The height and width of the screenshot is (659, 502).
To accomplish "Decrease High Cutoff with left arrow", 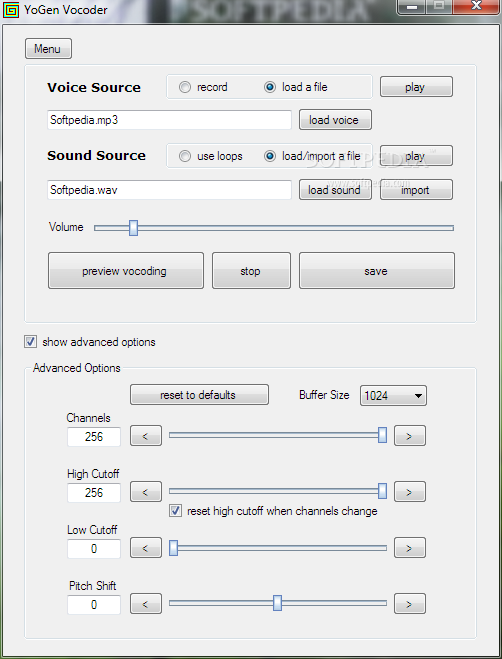I will 146,492.
